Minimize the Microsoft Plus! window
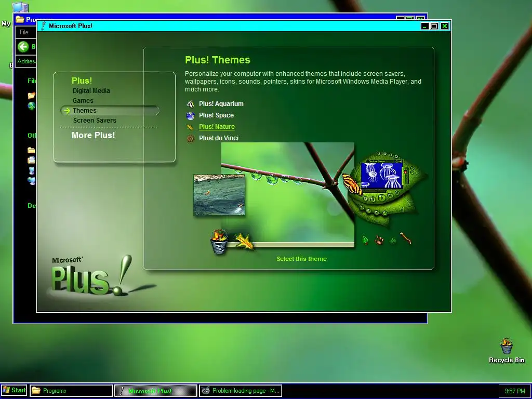 tap(425, 26)
